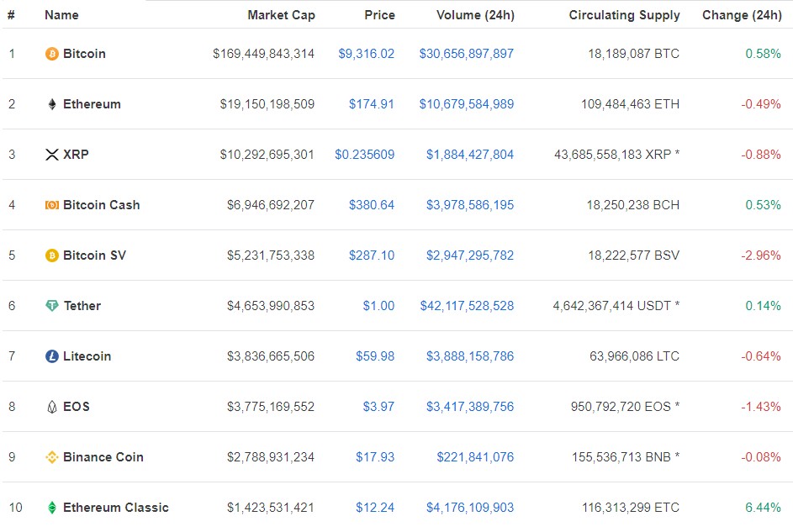Click Bitcoin volume $30,656,897,897
The width and height of the screenshot is (793, 532).
466,54
